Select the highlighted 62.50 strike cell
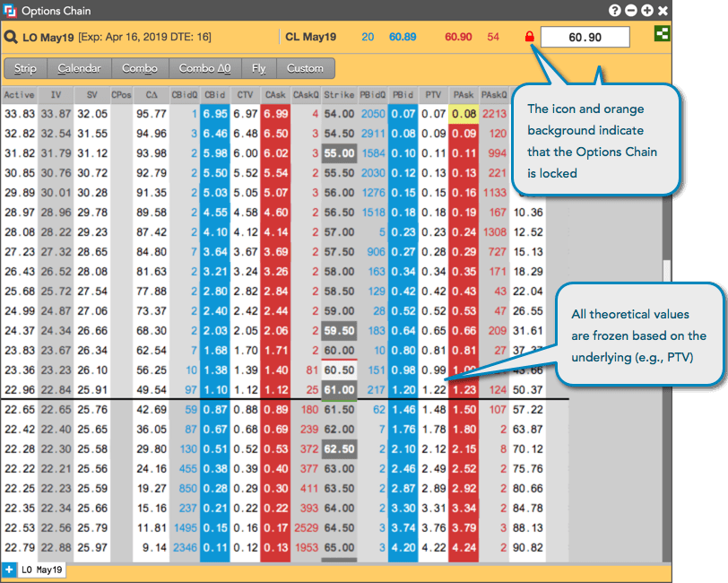This screenshot has height=583, width=728. click(x=340, y=449)
